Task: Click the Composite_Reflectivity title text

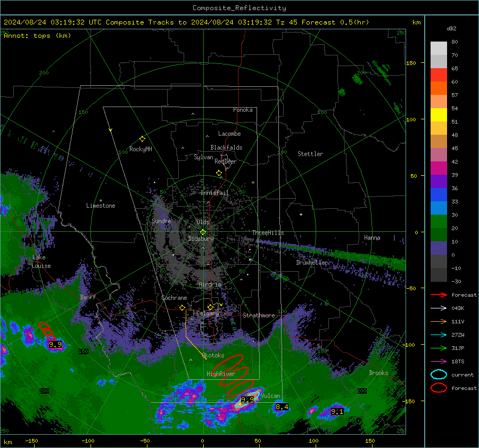Action: coord(240,8)
